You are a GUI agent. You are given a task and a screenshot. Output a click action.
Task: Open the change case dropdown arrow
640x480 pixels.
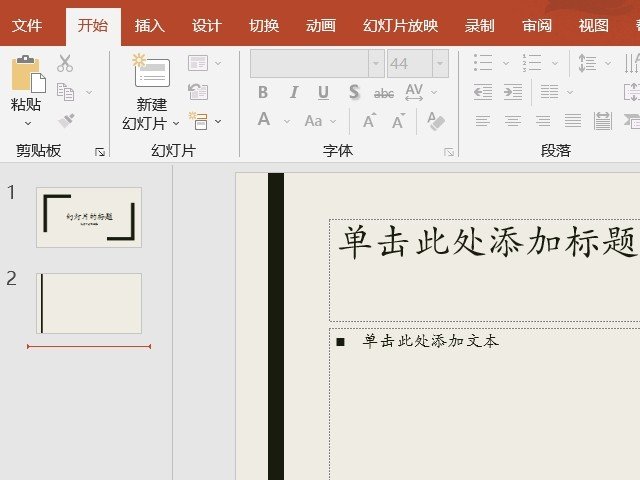tap(333, 121)
